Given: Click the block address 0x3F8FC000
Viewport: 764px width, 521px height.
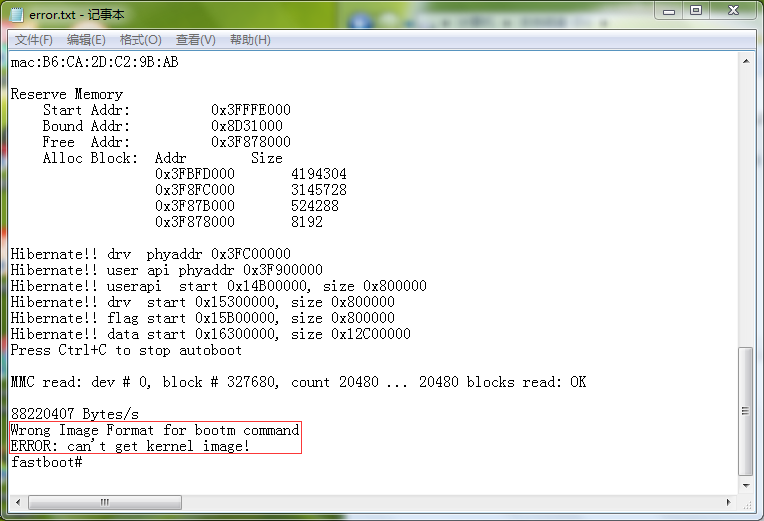Looking at the screenshot, I should (195, 190).
